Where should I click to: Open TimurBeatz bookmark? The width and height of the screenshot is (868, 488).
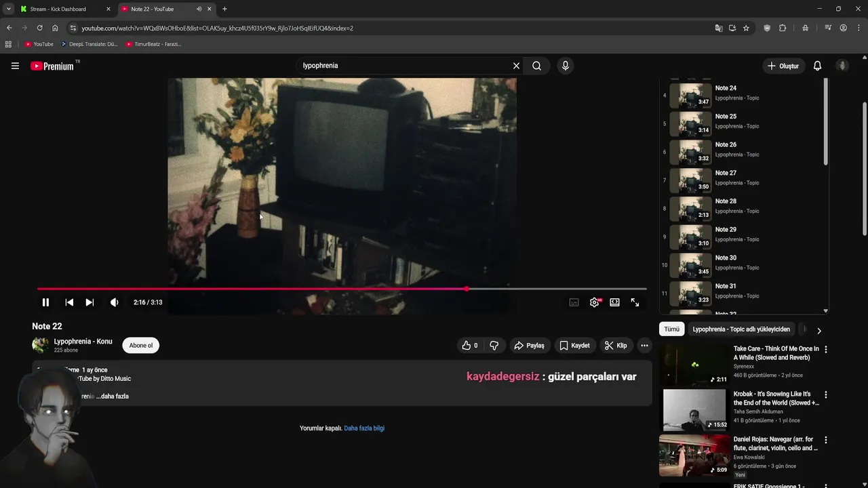click(153, 44)
